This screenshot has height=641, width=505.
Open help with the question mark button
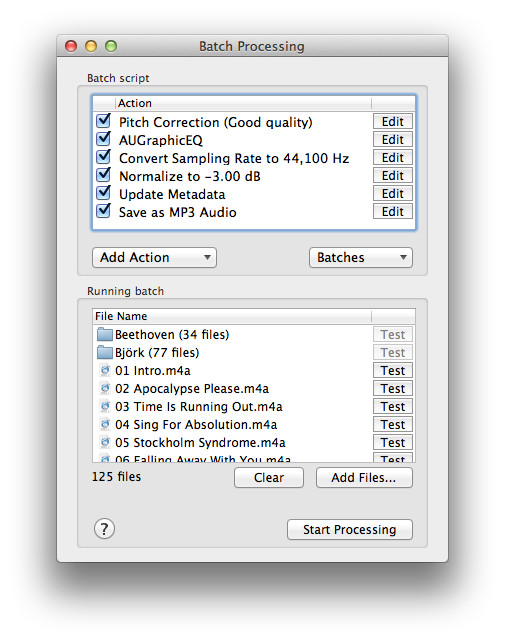pyautogui.click(x=104, y=529)
